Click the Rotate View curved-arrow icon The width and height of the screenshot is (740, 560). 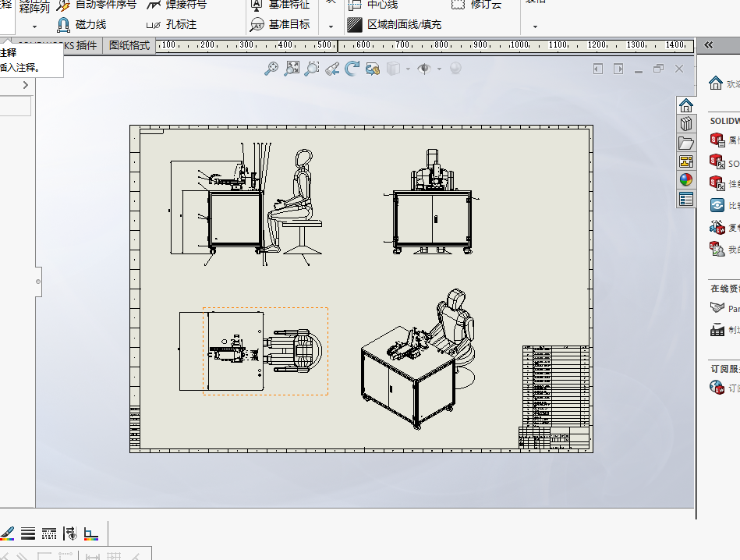coord(352,69)
